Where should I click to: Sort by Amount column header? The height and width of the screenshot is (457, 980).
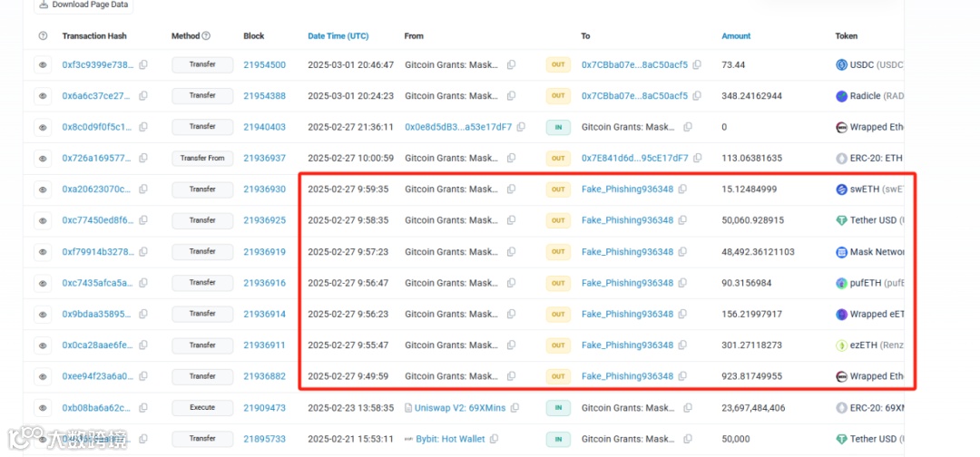point(736,36)
